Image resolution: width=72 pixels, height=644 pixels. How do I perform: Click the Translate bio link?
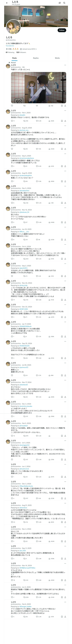click(10, 46)
